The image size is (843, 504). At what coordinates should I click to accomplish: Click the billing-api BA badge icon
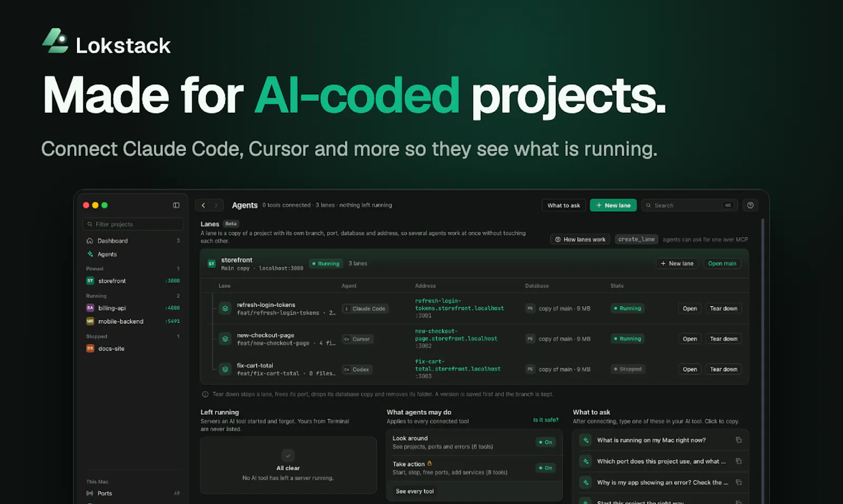tap(90, 308)
